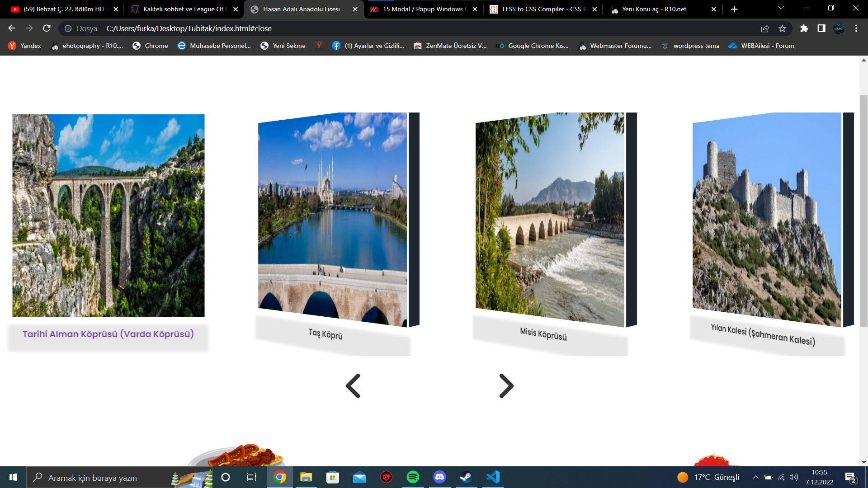This screenshot has width=868, height=488.
Task: Advance carousel with the right chevron
Action: click(x=506, y=386)
